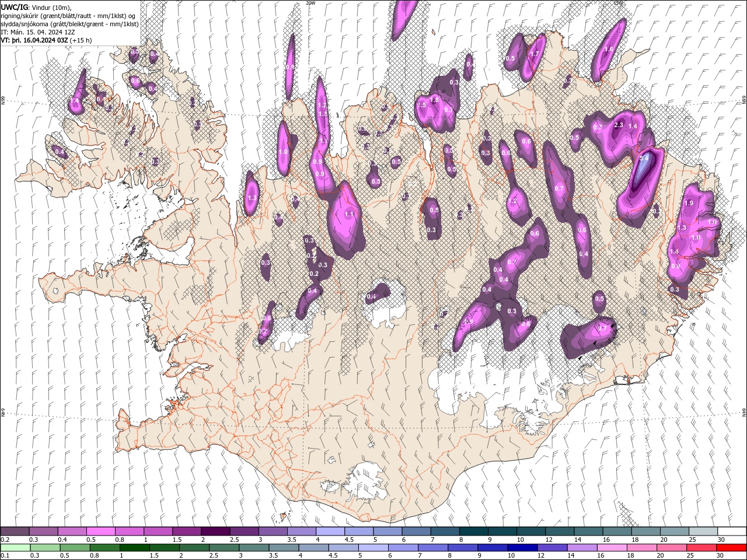The image size is (747, 560).
Task: Click the 2.3 precipitation value
Action: pyautogui.click(x=619, y=125)
